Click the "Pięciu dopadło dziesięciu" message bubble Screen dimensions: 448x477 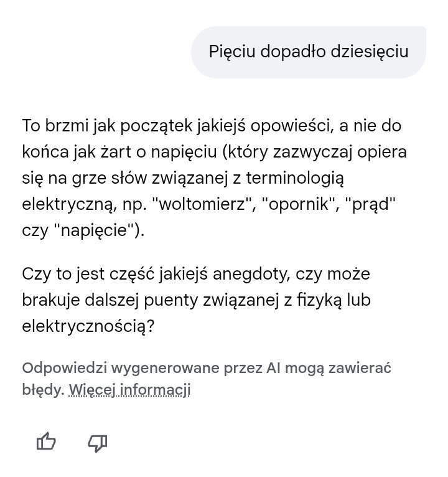(x=309, y=52)
